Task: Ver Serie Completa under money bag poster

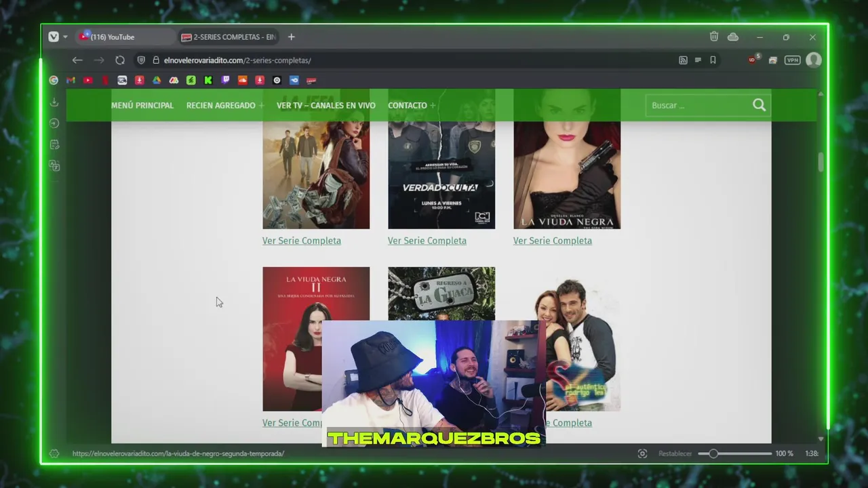Action: 302,241
